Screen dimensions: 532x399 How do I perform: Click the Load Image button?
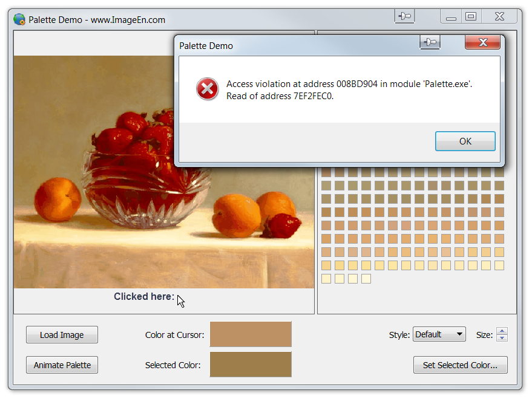[x=62, y=335]
